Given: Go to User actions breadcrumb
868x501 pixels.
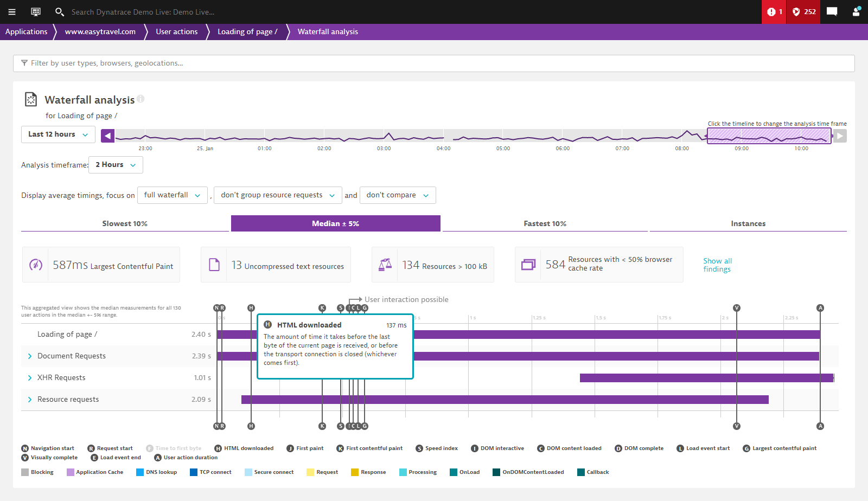Looking at the screenshot, I should tap(177, 31).
